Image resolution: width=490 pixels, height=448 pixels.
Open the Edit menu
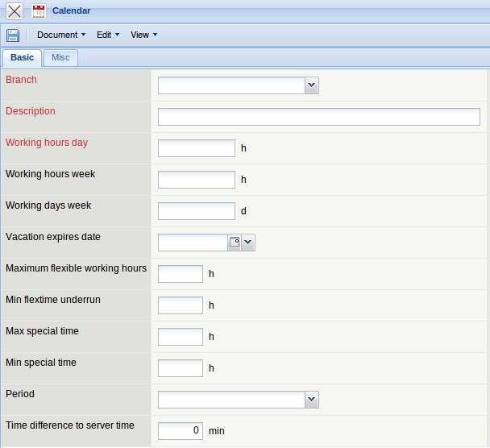(107, 35)
